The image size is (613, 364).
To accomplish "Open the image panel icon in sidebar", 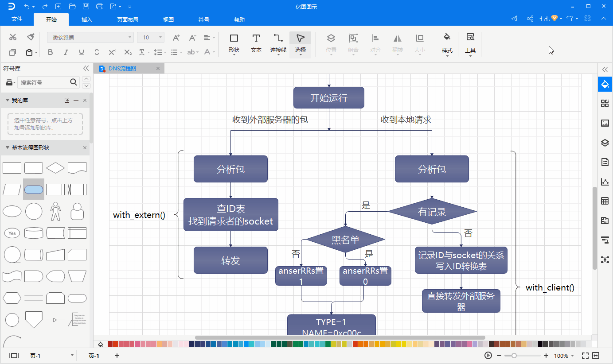I will point(605,123).
